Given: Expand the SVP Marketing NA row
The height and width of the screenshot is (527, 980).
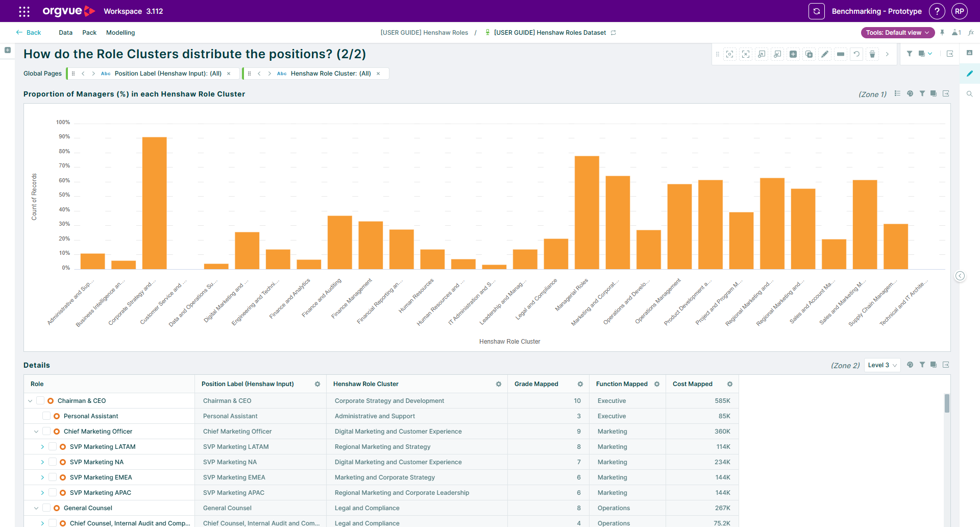Looking at the screenshot, I should point(42,462).
